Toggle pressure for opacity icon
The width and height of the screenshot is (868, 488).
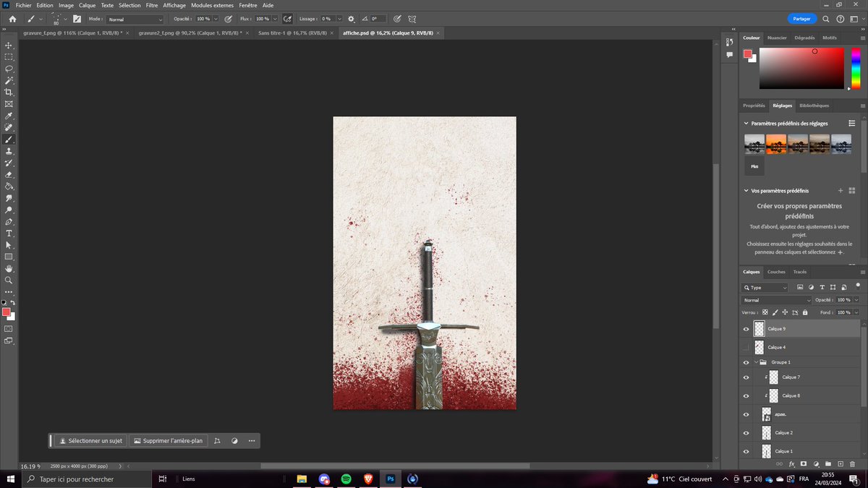(x=229, y=19)
